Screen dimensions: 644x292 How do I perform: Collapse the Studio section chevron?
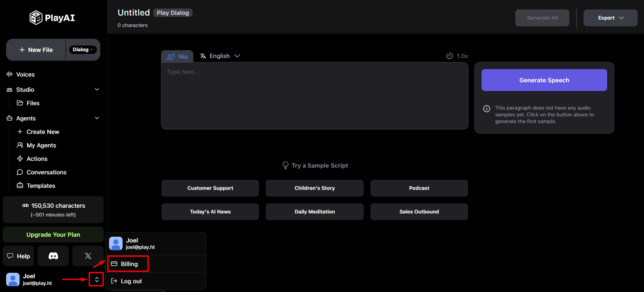[x=97, y=89]
